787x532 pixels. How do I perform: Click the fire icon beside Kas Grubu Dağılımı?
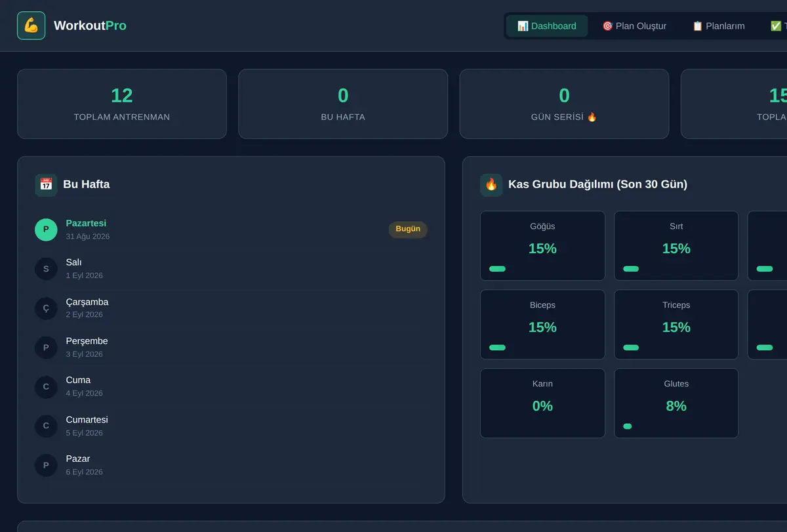pos(491,184)
